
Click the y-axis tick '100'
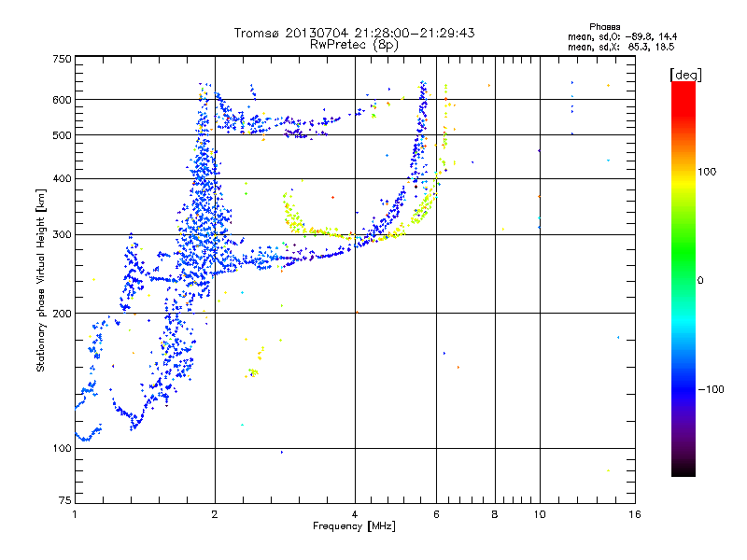[62, 449]
